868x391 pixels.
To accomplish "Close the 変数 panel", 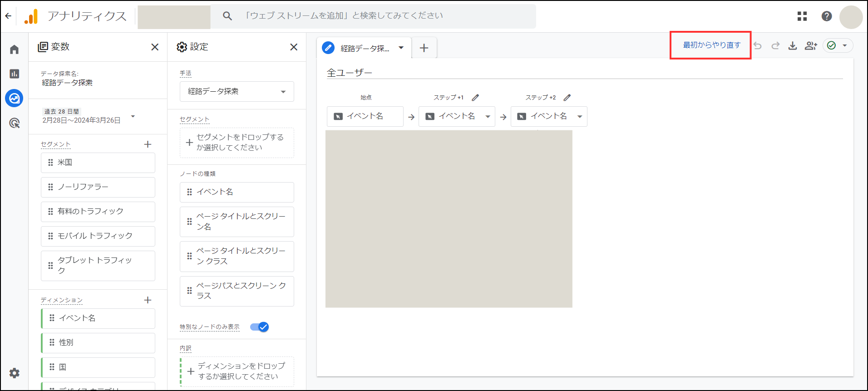I will [155, 47].
